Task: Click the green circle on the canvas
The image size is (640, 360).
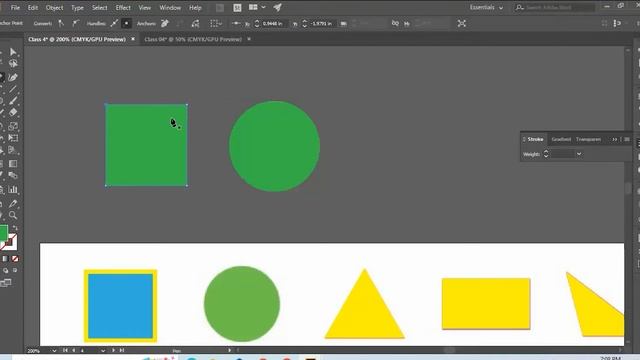Action: (x=274, y=146)
